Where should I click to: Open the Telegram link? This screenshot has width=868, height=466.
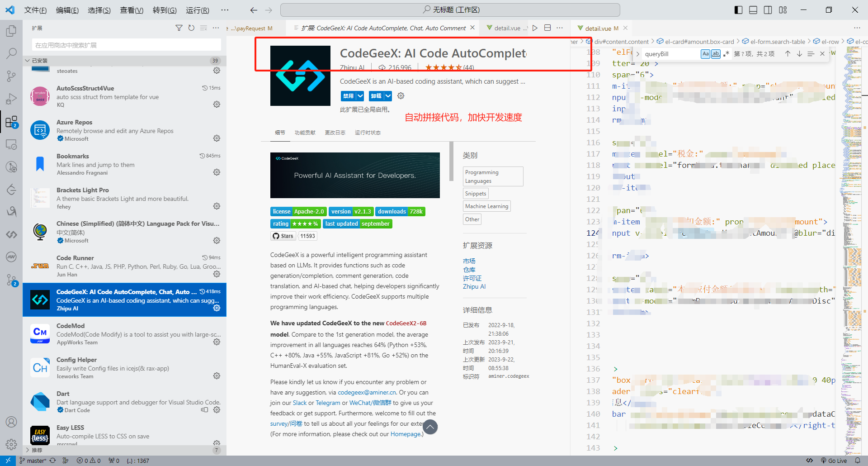coord(328,403)
